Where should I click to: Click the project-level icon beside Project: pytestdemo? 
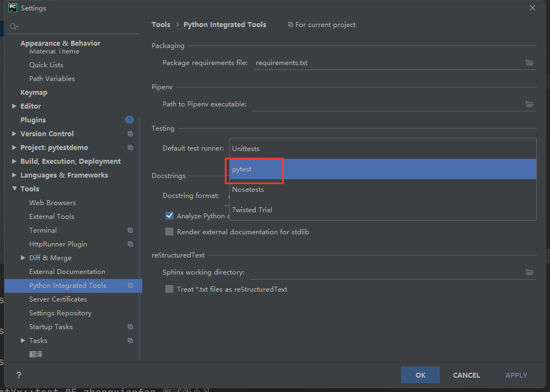coord(130,147)
